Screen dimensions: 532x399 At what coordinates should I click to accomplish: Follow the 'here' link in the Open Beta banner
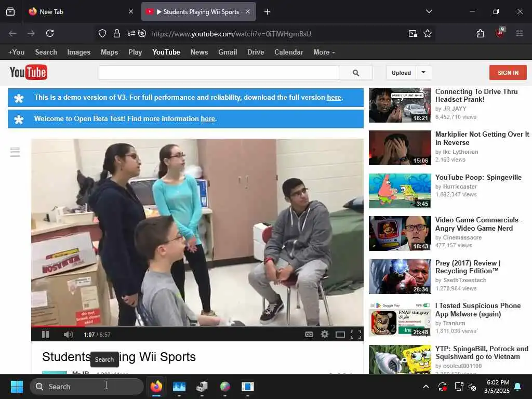(x=208, y=119)
